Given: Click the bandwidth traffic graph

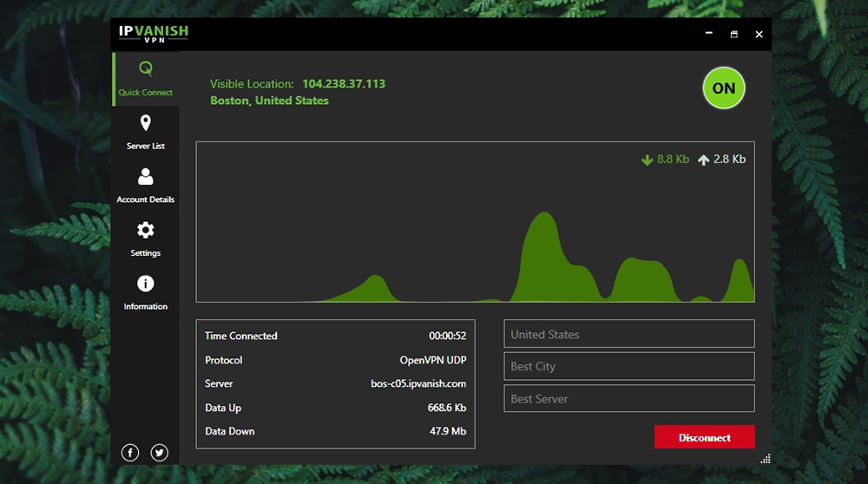Looking at the screenshot, I should pyautogui.click(x=475, y=222).
